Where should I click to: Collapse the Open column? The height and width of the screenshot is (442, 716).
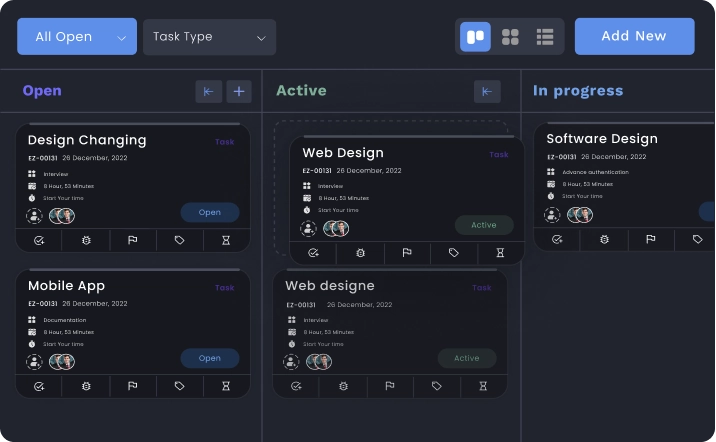pos(208,92)
